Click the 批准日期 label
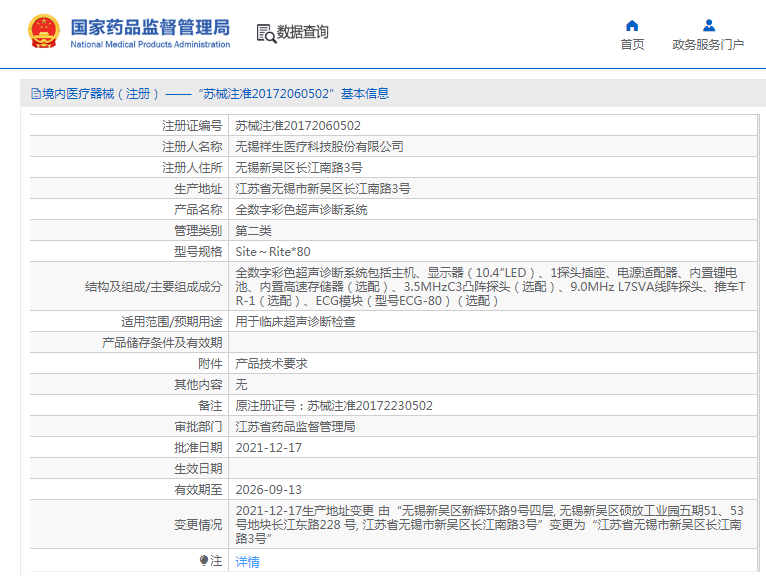Viewport: 766px width, 576px height. pos(198,448)
